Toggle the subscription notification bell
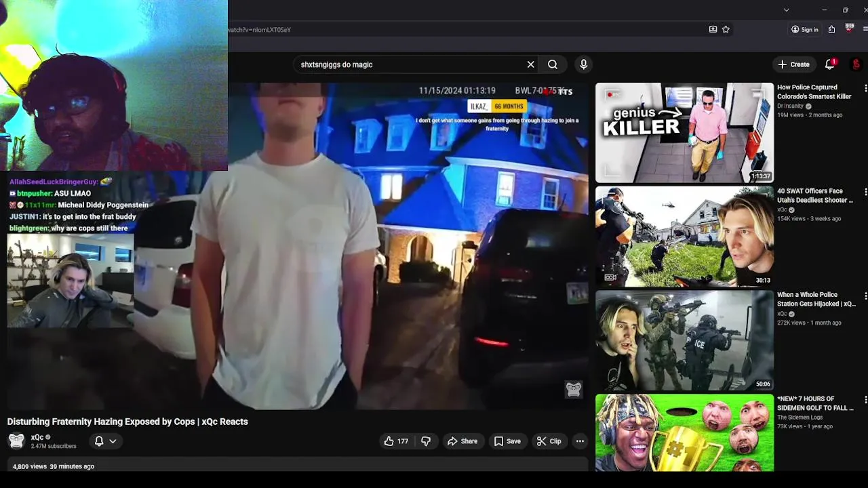The width and height of the screenshot is (868, 488). pyautogui.click(x=99, y=441)
